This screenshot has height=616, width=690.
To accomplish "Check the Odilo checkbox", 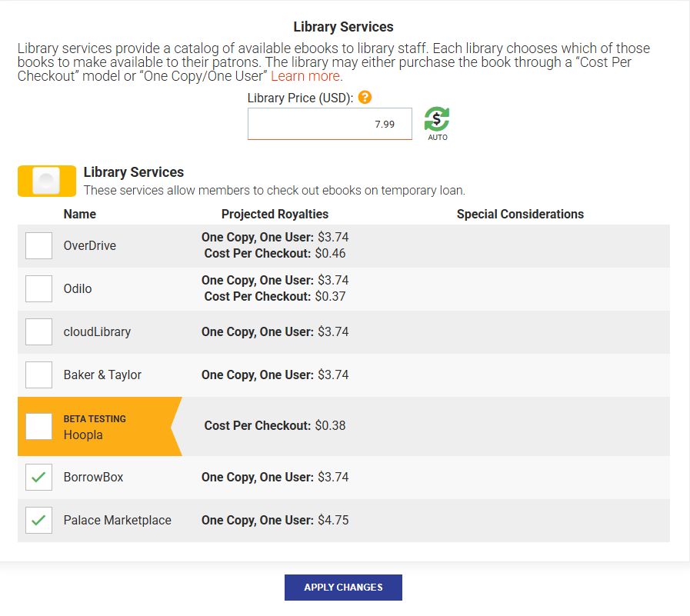I will click(x=38, y=288).
